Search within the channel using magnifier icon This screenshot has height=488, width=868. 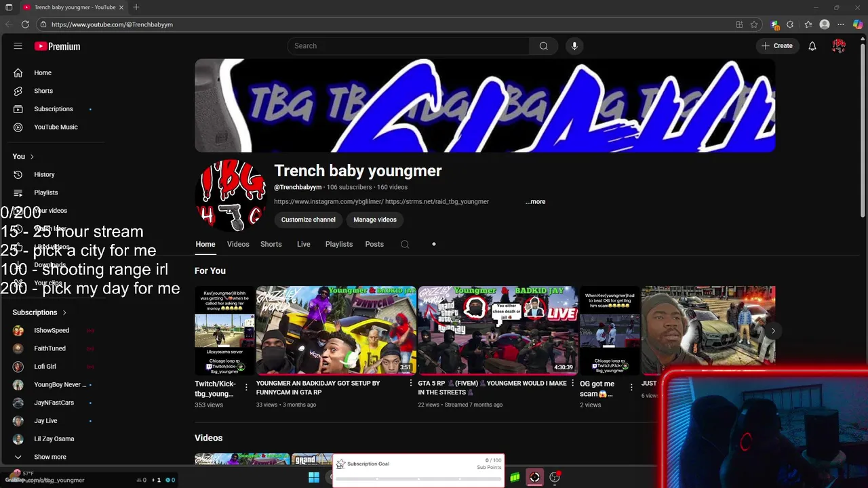coord(405,245)
